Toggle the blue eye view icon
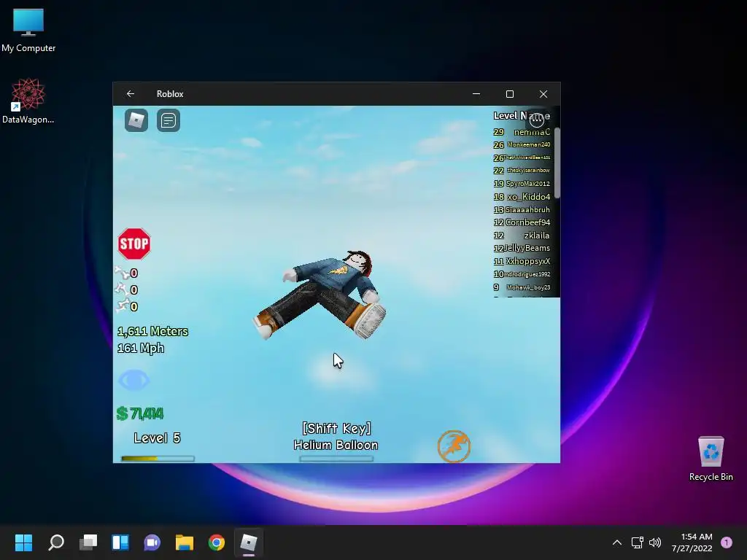This screenshot has width=747, height=560. [x=134, y=381]
